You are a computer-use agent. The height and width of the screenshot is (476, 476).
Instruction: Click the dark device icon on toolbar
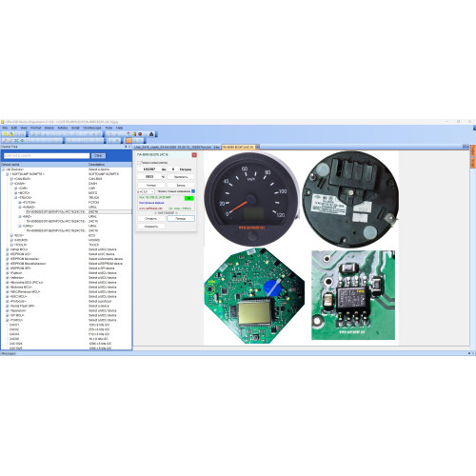click(x=151, y=134)
